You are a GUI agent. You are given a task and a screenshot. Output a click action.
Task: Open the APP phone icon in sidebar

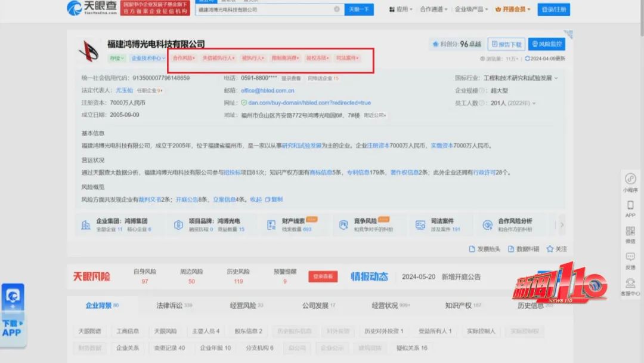pos(630,208)
